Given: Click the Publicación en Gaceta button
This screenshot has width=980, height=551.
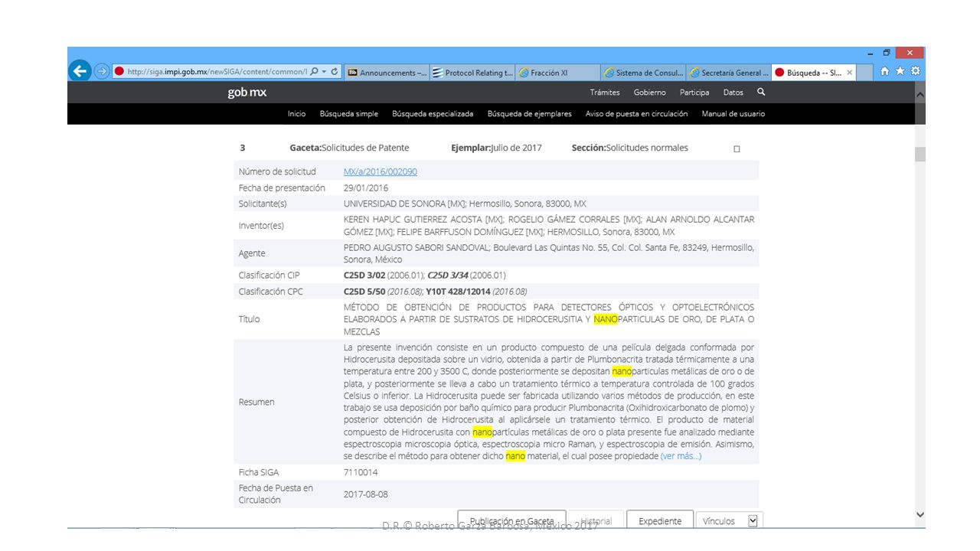Looking at the screenshot, I should [511, 521].
